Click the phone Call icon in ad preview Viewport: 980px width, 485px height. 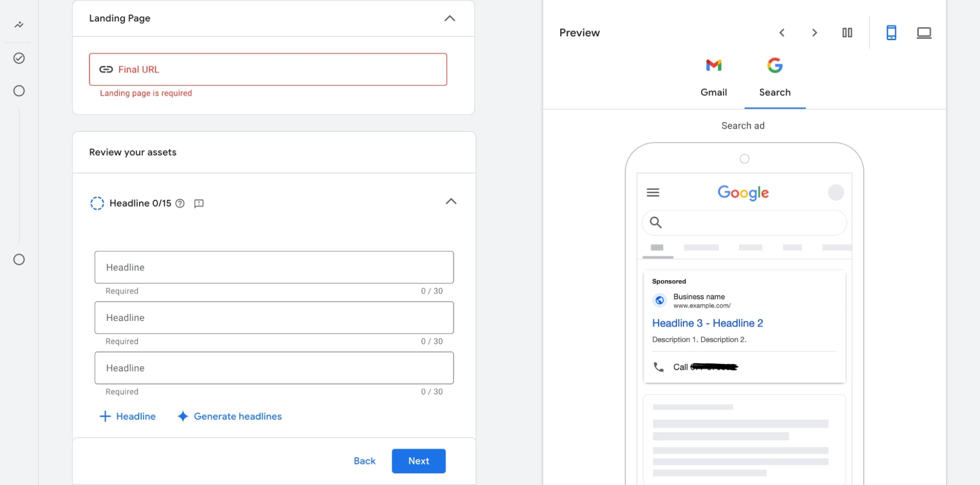coord(659,367)
